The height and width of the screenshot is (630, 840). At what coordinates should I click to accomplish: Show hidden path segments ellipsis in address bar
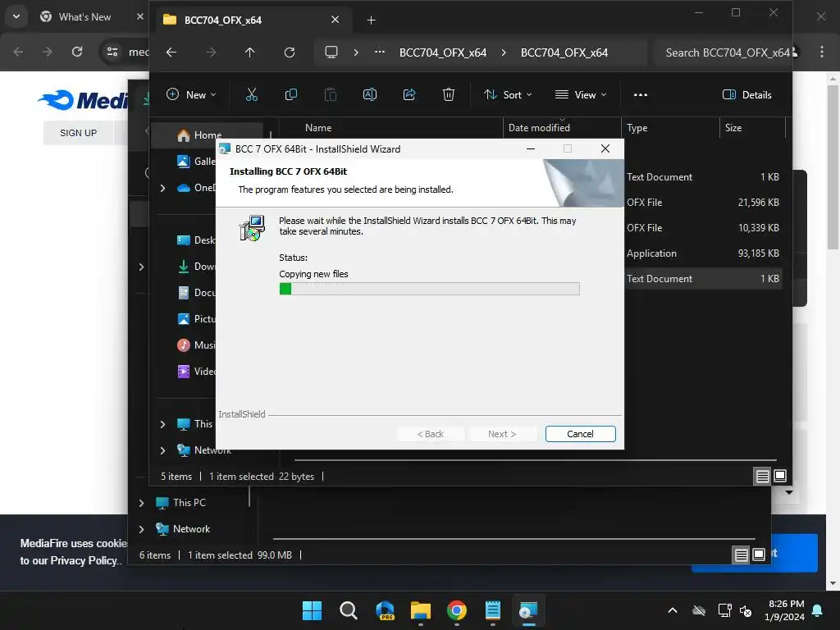click(379, 52)
